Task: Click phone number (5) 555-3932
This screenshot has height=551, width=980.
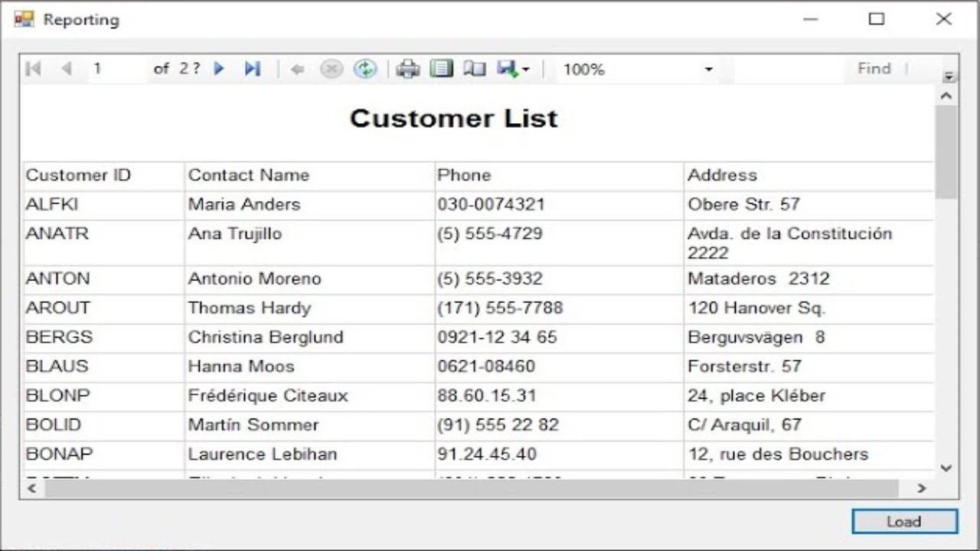Action: 490,279
